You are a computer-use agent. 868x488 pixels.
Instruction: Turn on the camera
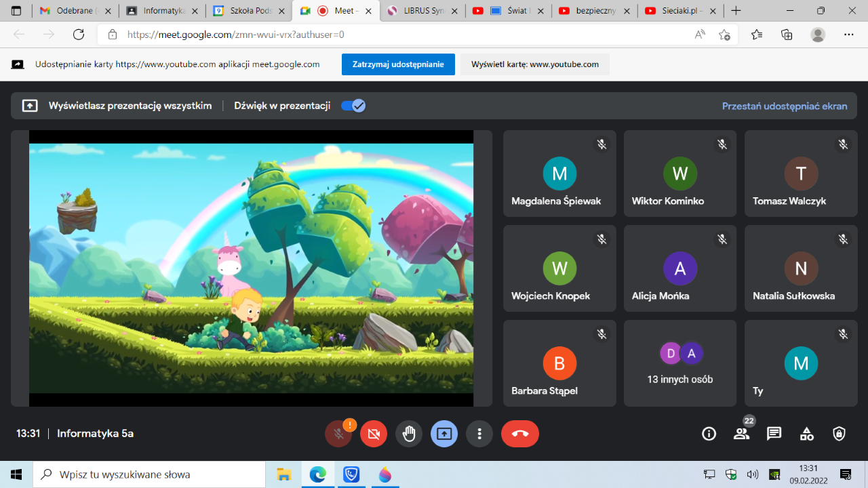374,434
